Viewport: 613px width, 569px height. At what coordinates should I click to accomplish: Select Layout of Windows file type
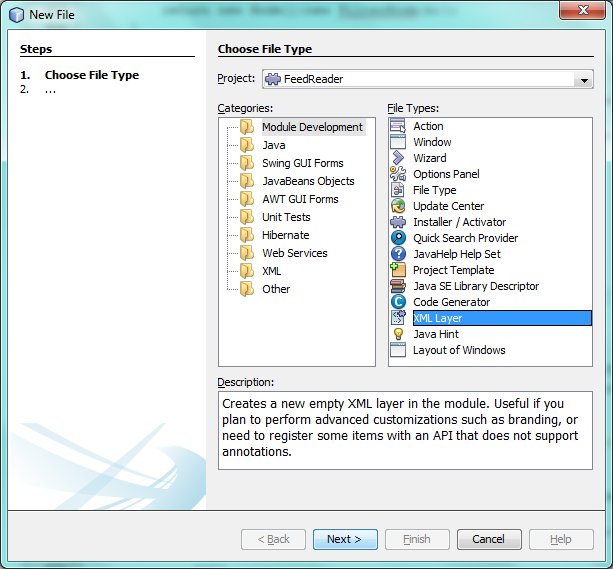[459, 350]
